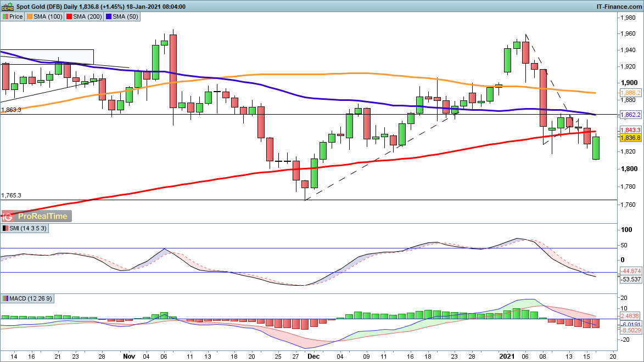Click the SMI indicator legend icon
The height and width of the screenshot is (362, 644).
[x=5, y=228]
